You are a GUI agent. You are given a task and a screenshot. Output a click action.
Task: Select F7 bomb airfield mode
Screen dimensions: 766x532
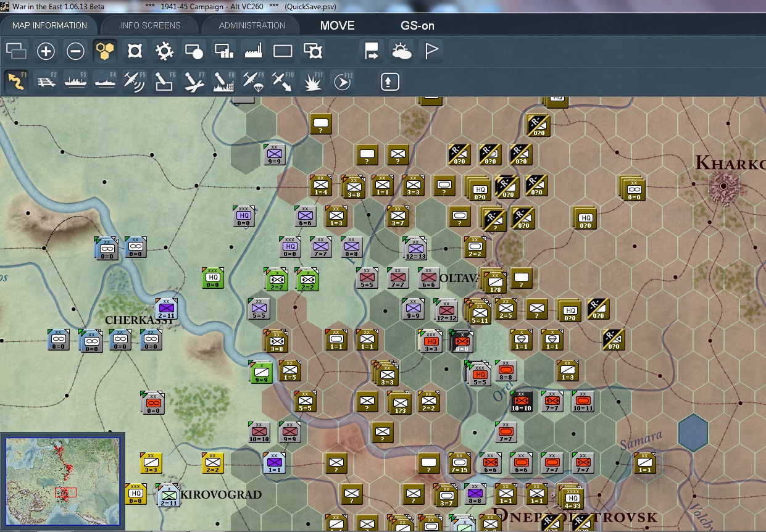pos(194,81)
